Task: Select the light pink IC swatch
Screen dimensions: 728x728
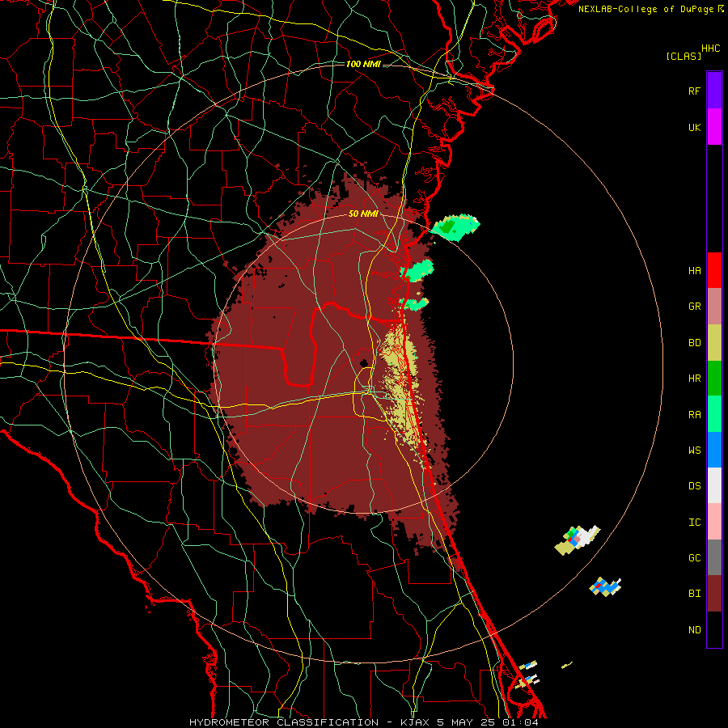Action: coord(714,522)
